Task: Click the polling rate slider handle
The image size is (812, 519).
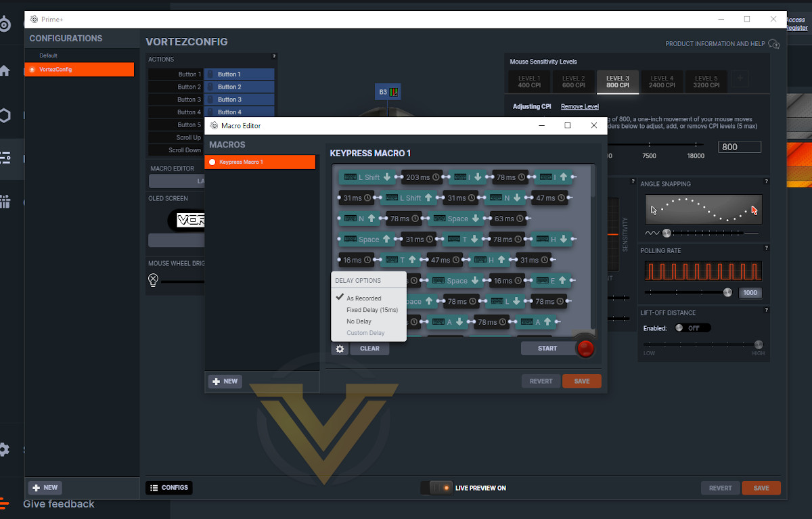Action: [727, 292]
